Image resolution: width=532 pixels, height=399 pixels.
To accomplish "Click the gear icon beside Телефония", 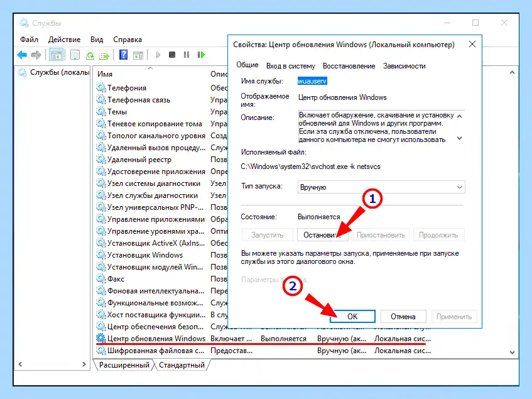I will click(100, 88).
